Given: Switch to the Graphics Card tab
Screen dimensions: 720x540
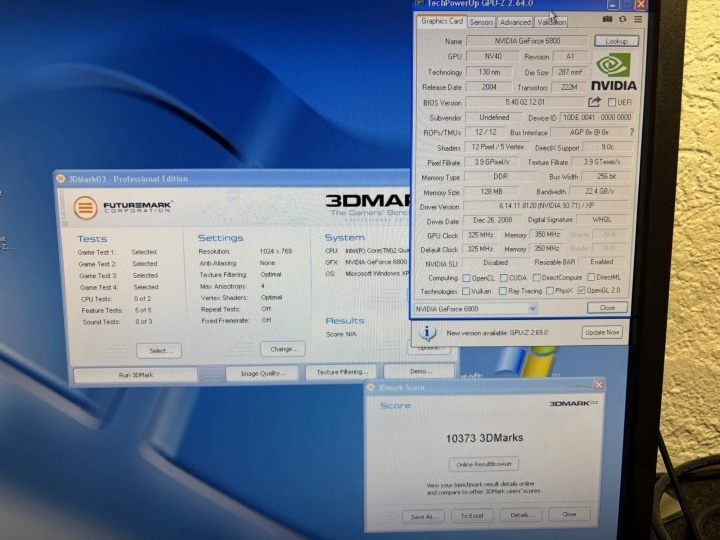Looking at the screenshot, I should 442,21.
